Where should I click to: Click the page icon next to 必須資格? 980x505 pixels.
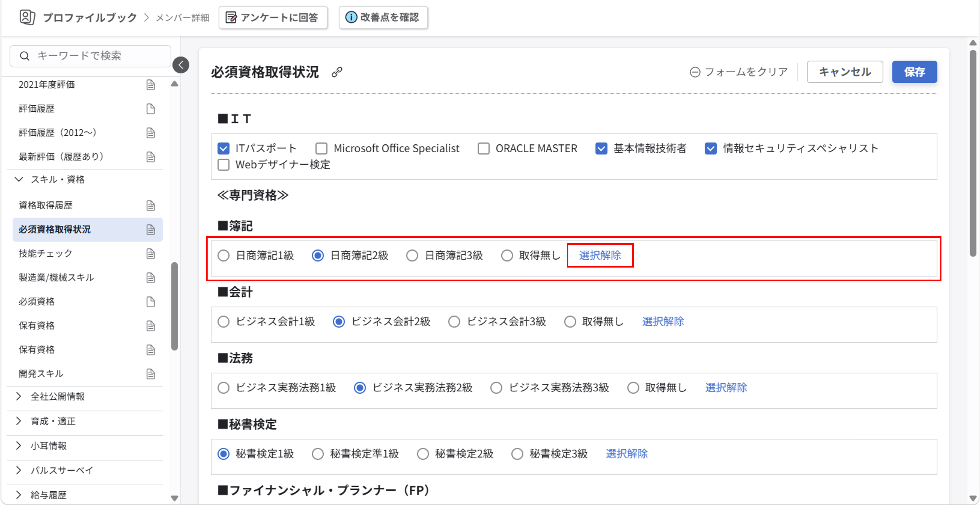tap(151, 302)
